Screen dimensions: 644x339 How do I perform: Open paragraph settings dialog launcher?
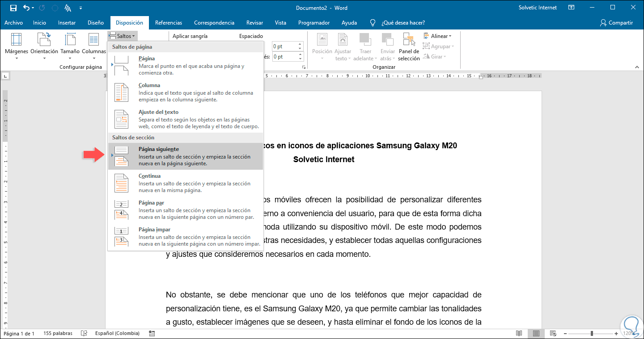[x=304, y=67]
